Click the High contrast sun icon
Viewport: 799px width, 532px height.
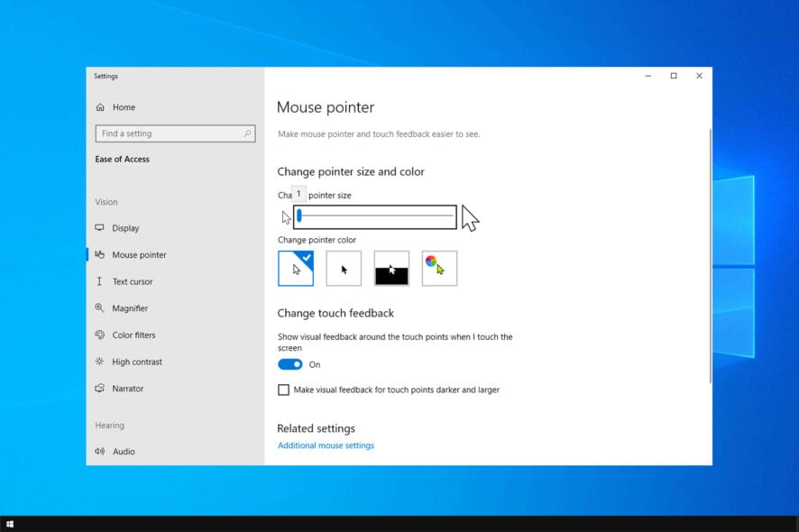pyautogui.click(x=100, y=362)
